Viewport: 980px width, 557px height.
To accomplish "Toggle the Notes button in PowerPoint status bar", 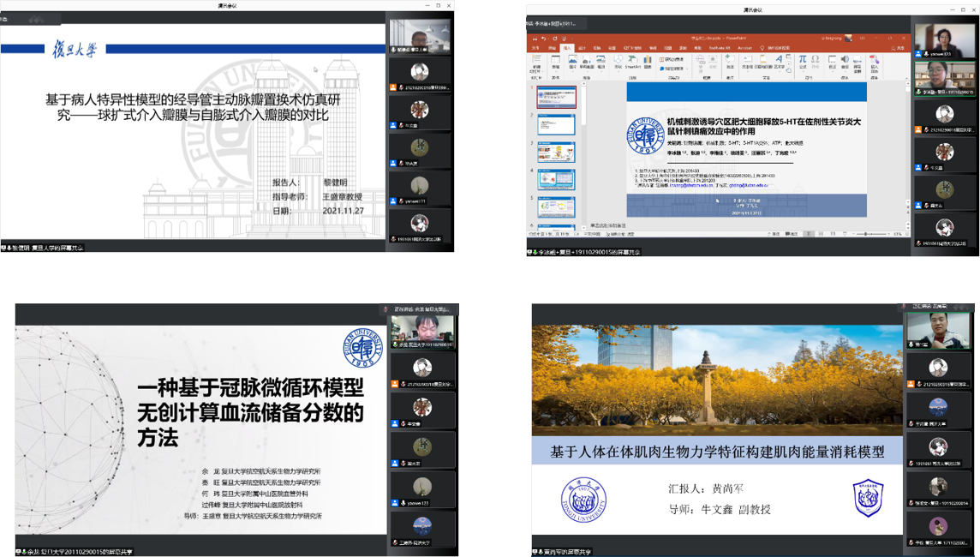I will (x=775, y=234).
